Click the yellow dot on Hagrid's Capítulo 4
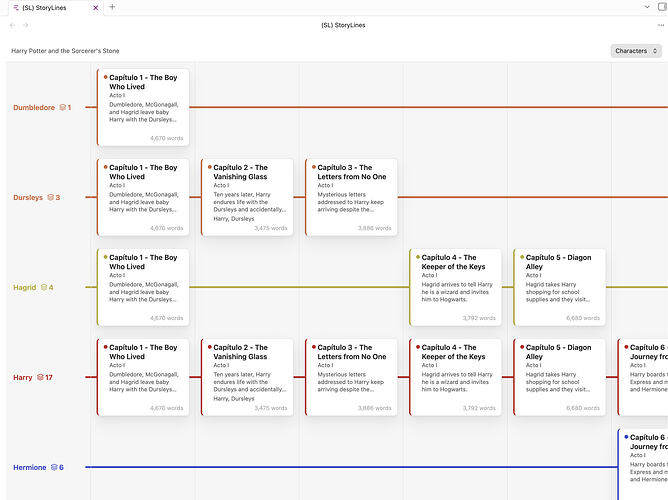Image resolution: width=668 pixels, height=500 pixels. point(418,257)
